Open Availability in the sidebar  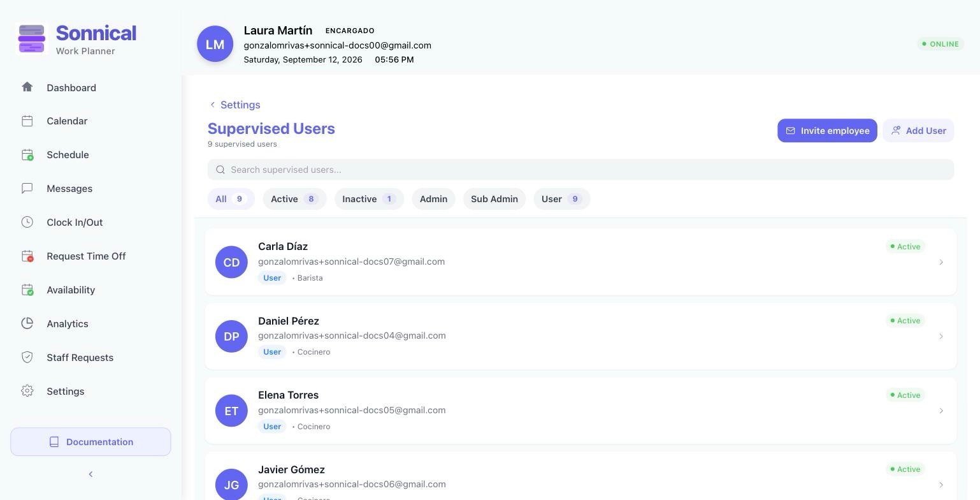point(71,290)
